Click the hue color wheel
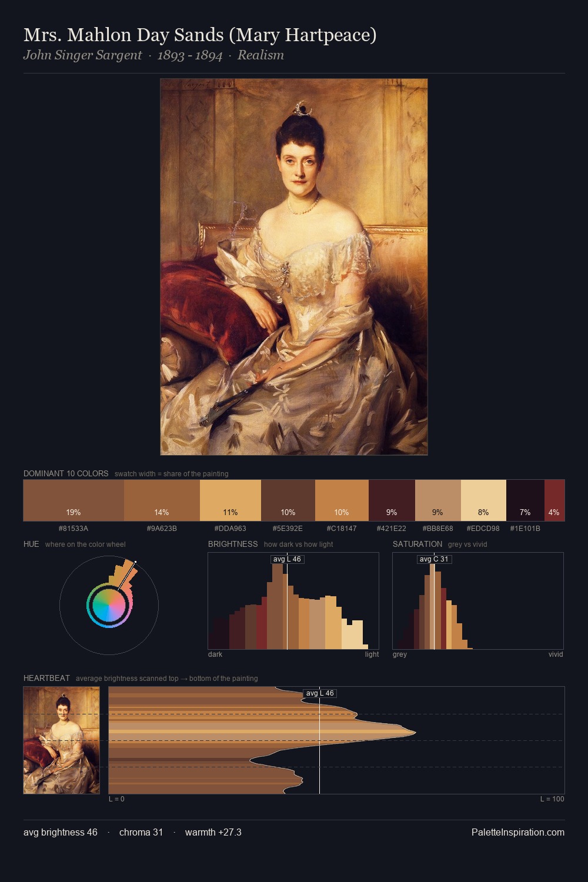The image size is (588, 882). pos(109,605)
